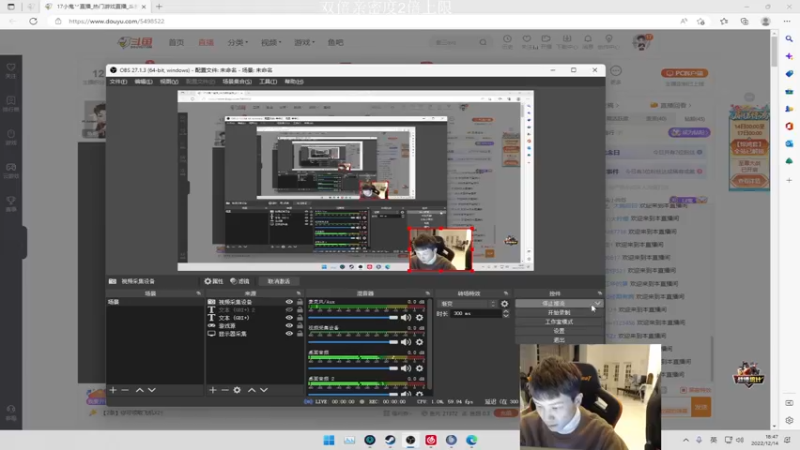Open OBS 编辑 menu

point(143,82)
